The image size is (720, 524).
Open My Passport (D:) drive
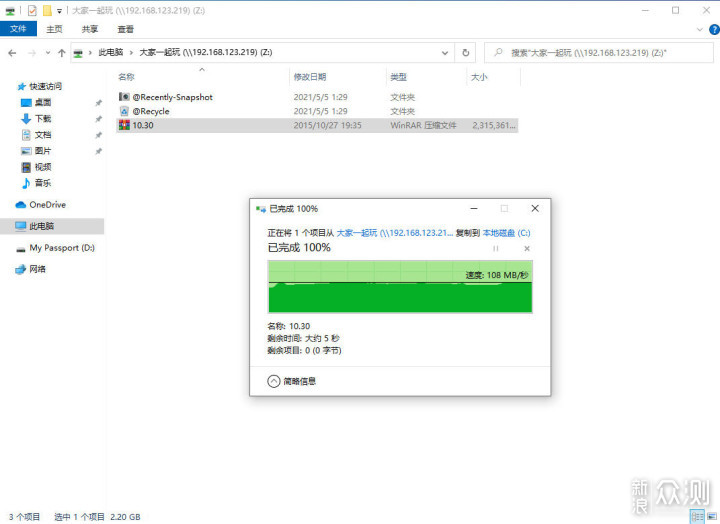tap(62, 248)
